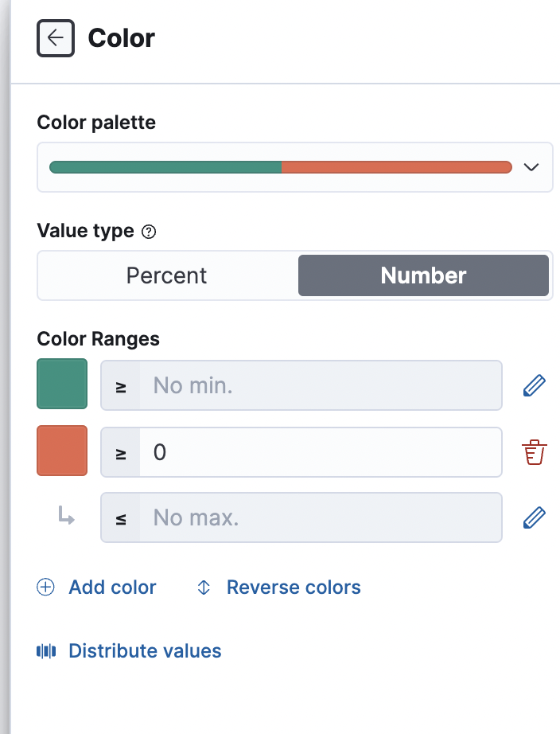Click the Distribute values icon
Screen dimensions: 560x734
(x=46, y=651)
